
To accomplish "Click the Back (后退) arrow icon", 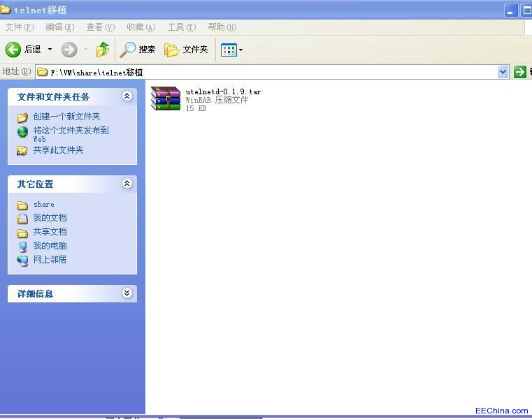I will (x=13, y=50).
